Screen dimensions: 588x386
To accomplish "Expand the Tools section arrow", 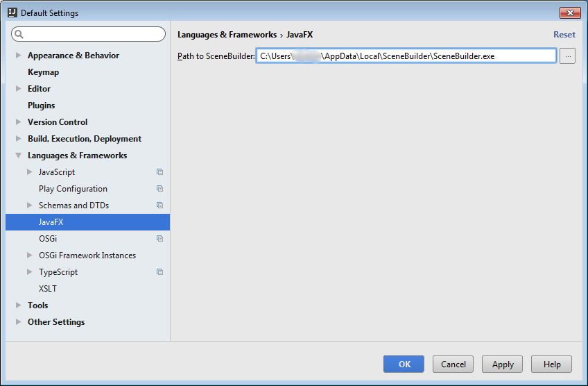I will pos(18,305).
